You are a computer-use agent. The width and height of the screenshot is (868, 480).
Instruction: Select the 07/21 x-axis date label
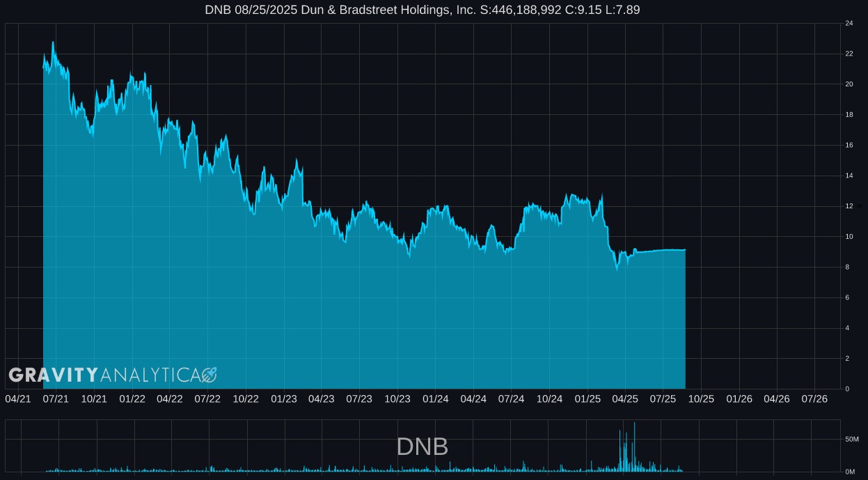click(x=56, y=398)
